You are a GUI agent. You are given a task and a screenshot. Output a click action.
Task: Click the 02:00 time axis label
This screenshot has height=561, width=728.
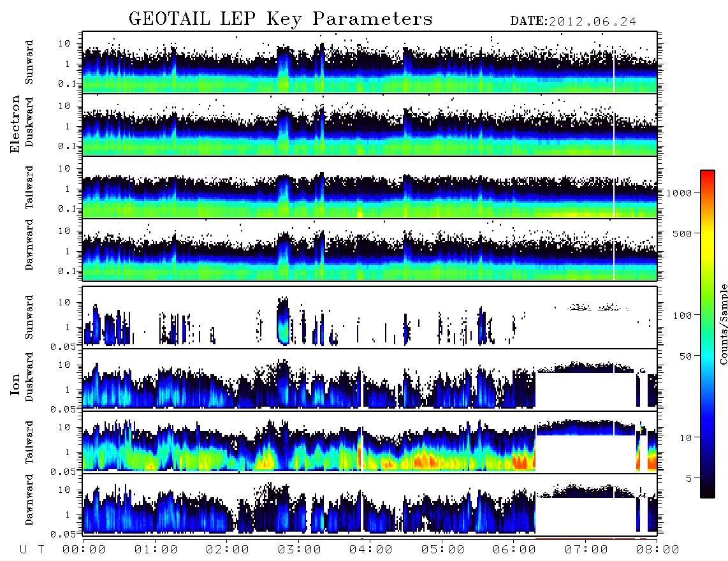click(228, 550)
